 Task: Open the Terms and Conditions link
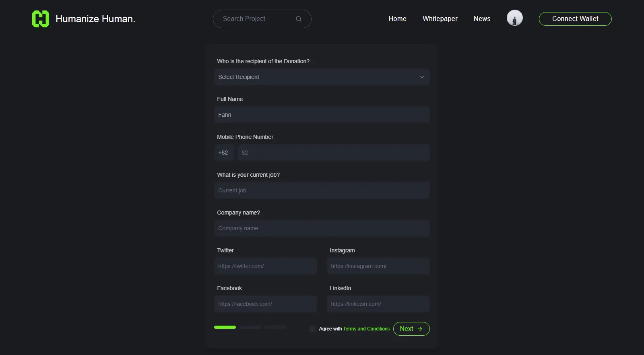(366, 329)
